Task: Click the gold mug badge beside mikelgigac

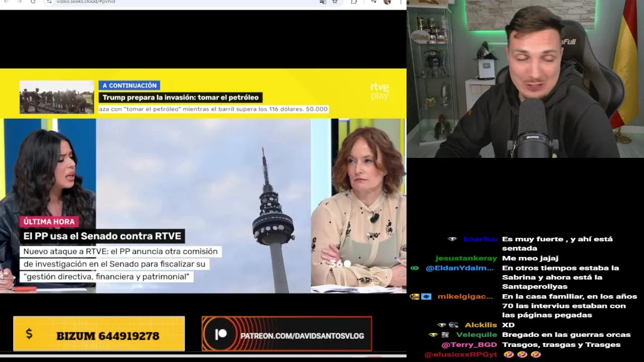Action: click(x=415, y=297)
